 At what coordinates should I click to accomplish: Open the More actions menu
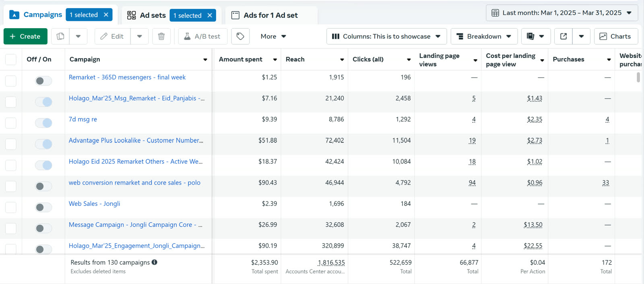(273, 36)
